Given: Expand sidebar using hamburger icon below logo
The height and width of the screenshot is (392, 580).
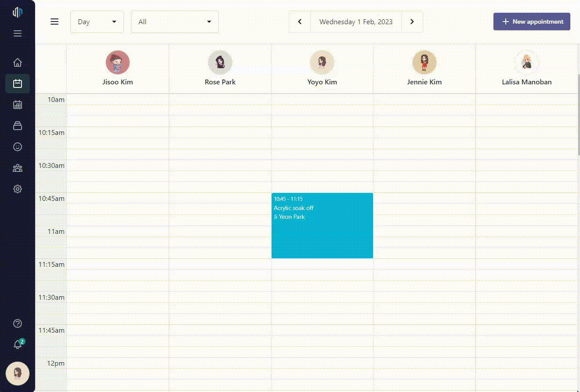Looking at the screenshot, I should 18,33.
